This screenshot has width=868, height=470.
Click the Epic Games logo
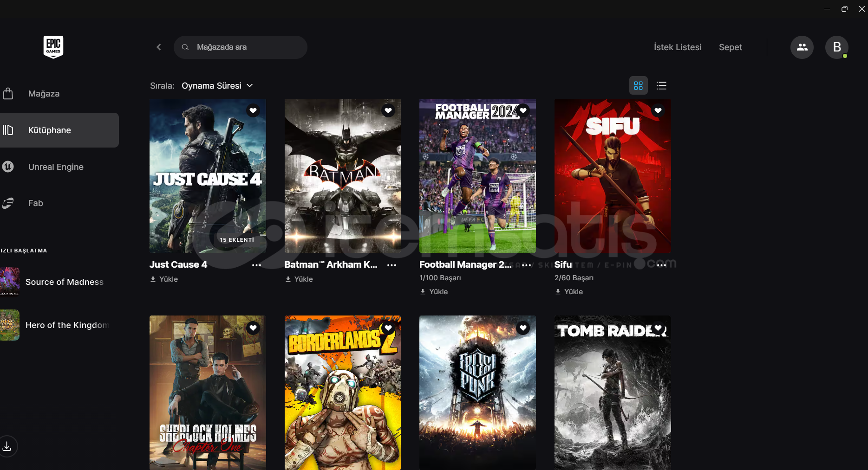(x=53, y=47)
